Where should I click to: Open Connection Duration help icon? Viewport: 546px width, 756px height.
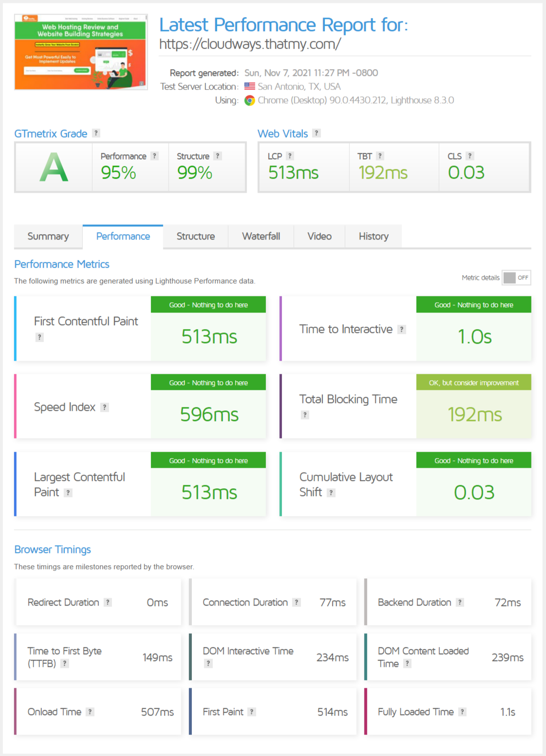point(297,602)
